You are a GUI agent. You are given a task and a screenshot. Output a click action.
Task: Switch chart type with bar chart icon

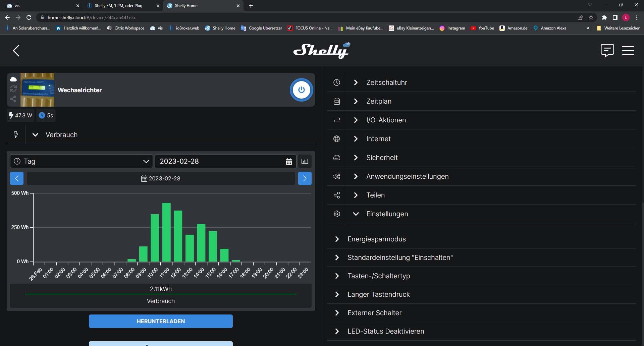(305, 161)
